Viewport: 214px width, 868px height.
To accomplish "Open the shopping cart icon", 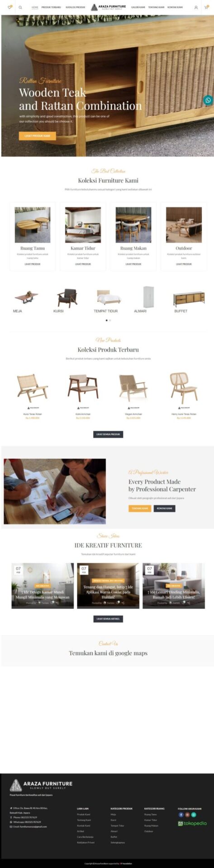I will pyautogui.click(x=206, y=7).
